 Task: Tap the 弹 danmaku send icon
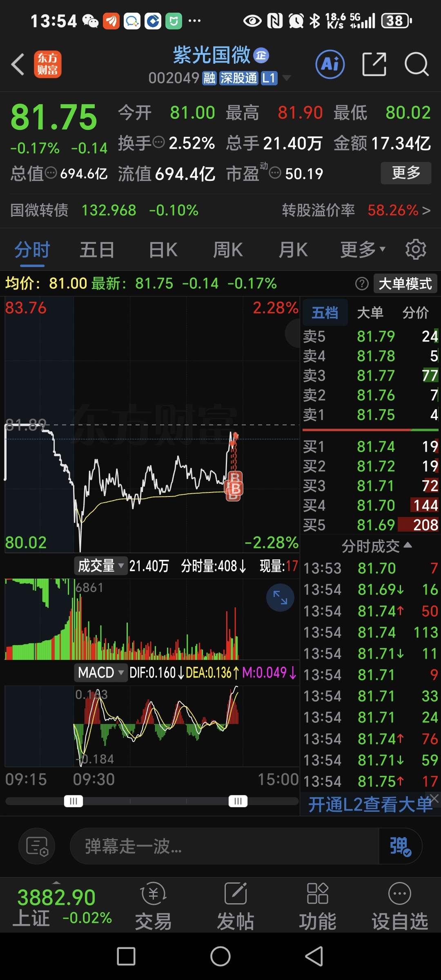tap(400, 846)
